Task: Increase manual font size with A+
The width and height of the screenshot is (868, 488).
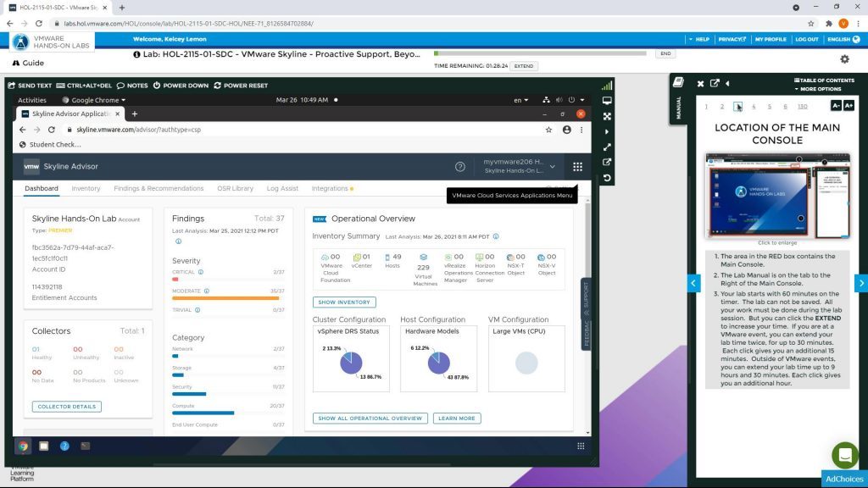Action: coord(849,105)
